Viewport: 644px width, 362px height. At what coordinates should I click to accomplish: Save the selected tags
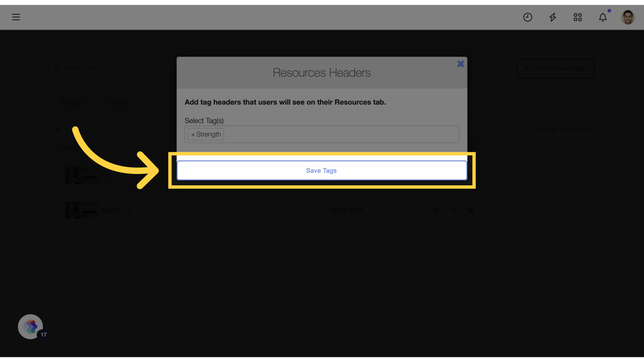pos(322,171)
